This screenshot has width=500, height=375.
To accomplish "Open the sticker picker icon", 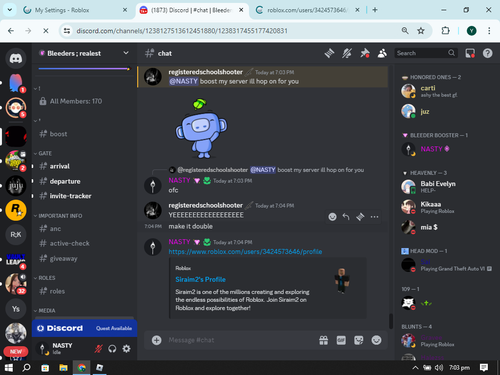I will pyautogui.click(x=359, y=340).
